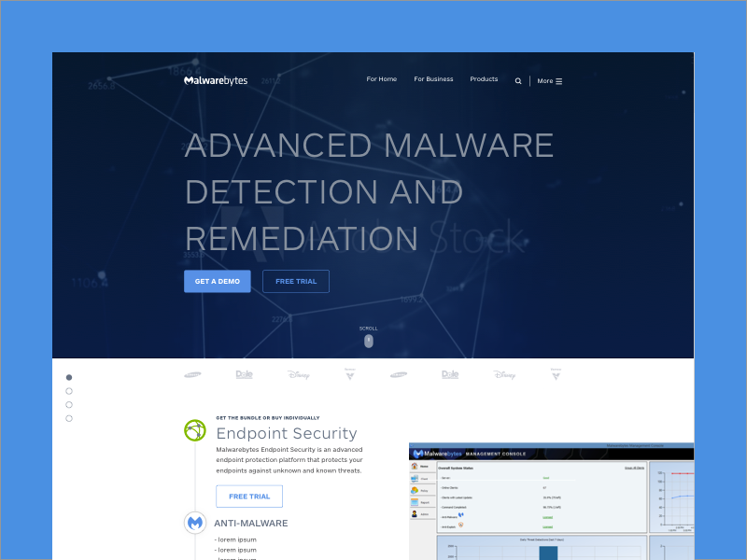Screen dimensions: 747x560
Task: Click the Anti-Malware status icon in console
Action: click(461, 515)
